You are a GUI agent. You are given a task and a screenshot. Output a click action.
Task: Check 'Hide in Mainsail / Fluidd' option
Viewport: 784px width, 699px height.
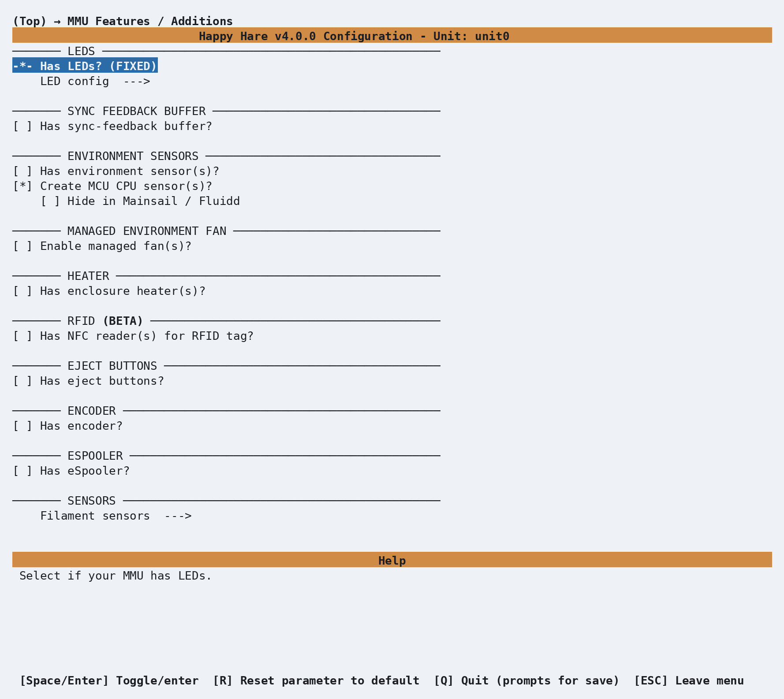click(140, 201)
